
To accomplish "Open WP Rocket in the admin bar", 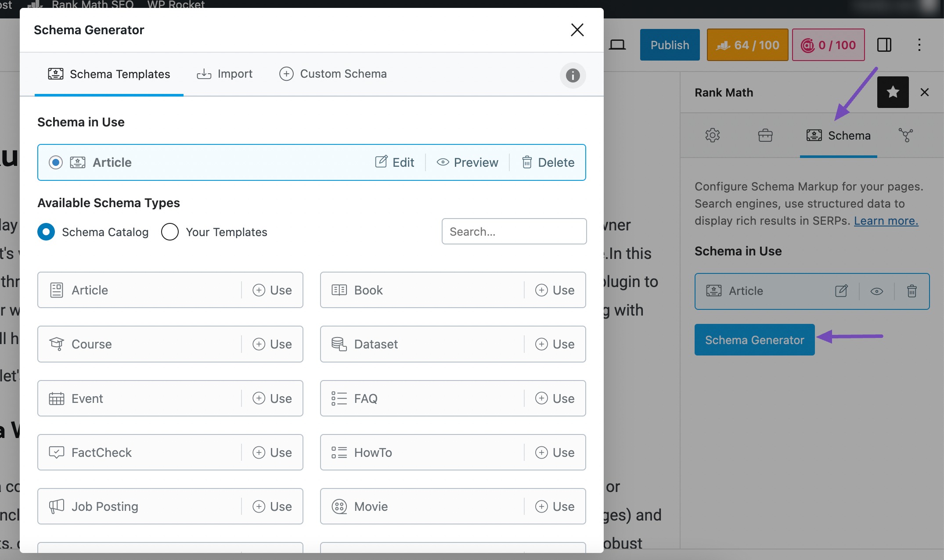I will click(176, 5).
